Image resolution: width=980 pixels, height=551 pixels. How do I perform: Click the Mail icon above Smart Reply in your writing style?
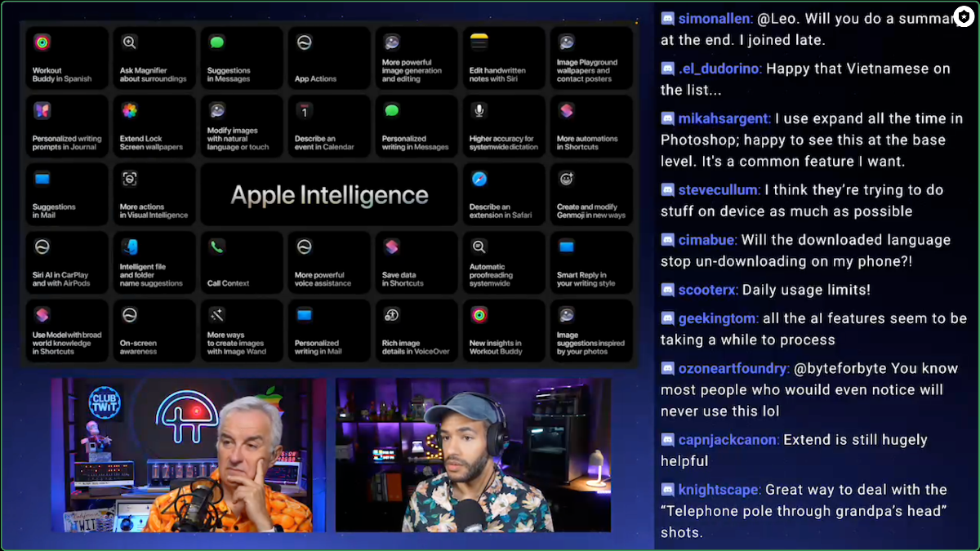point(566,247)
